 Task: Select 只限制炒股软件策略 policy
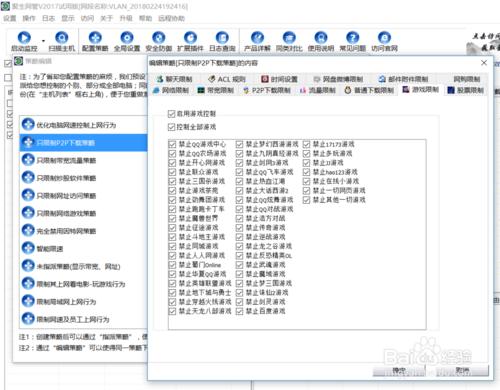(x=83, y=178)
